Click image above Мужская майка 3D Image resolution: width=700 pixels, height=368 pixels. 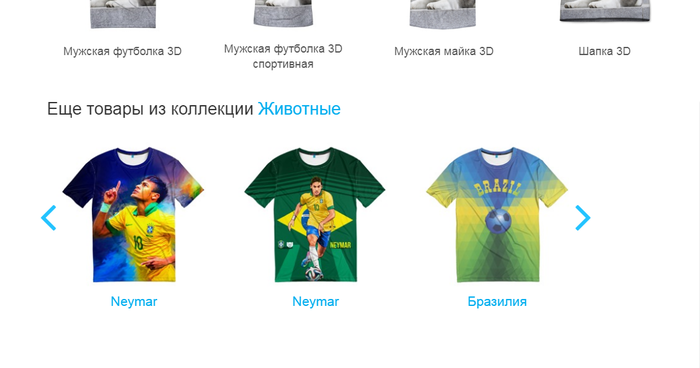[443, 14]
